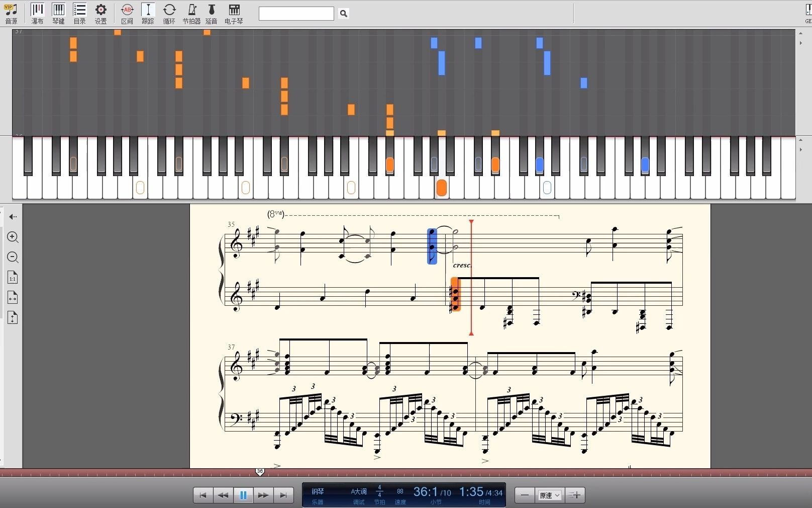Click measure 37 number in the score

click(x=231, y=347)
